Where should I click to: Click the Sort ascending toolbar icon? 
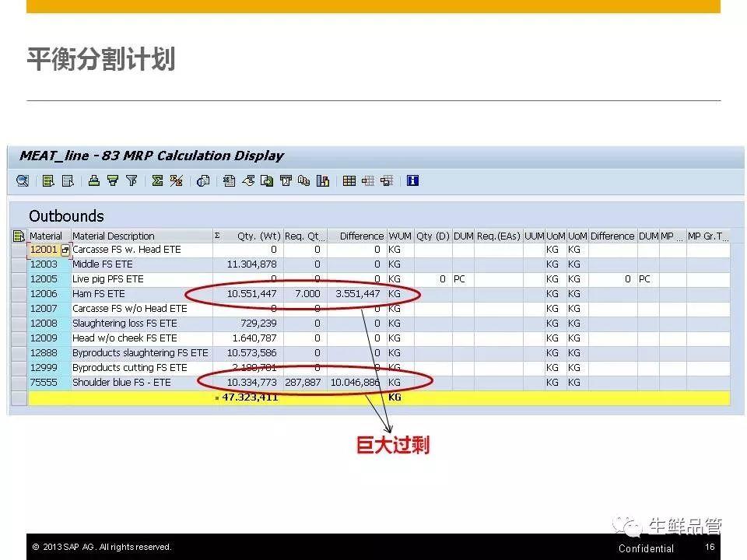48,180
